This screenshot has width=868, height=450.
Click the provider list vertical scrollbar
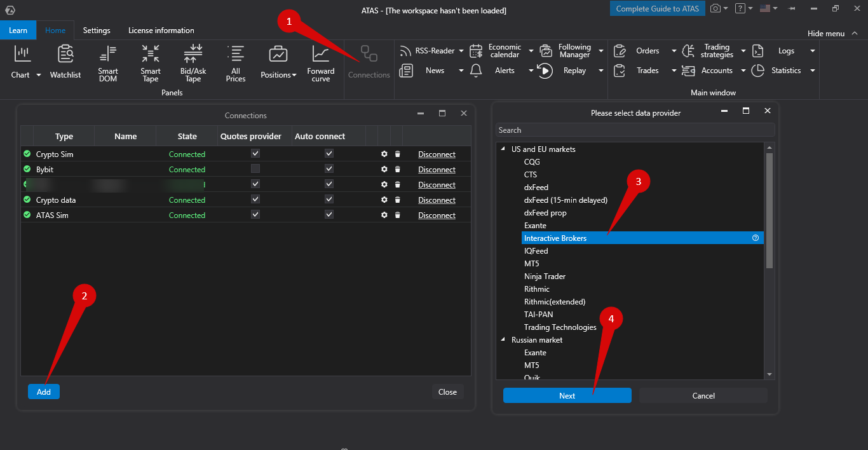(770, 211)
